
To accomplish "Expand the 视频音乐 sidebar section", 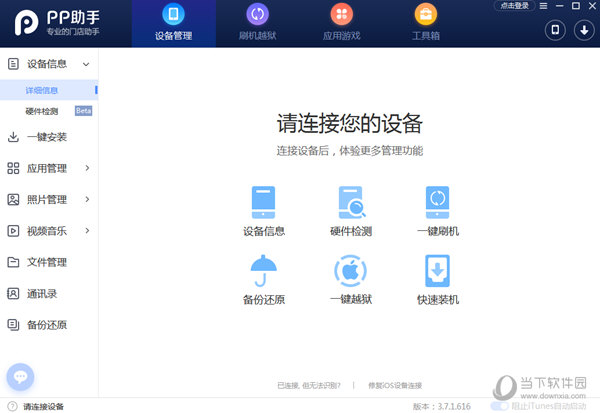I will (87, 231).
